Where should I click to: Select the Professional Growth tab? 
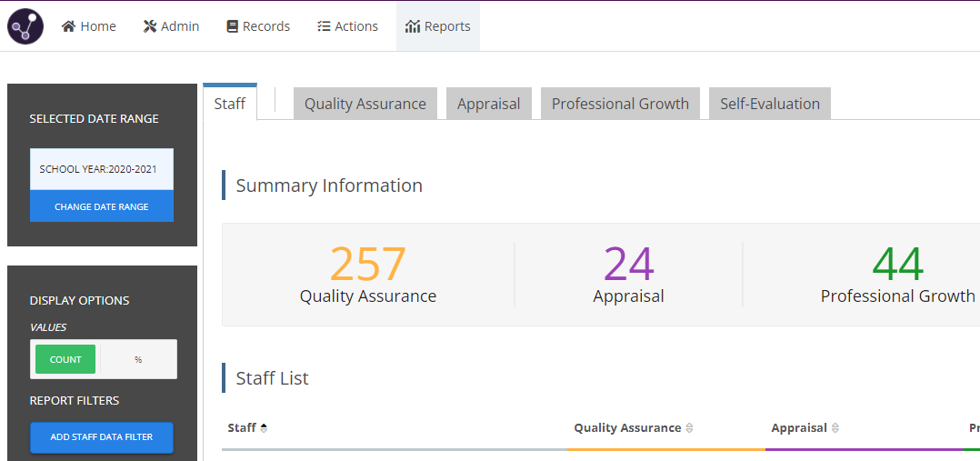coord(620,104)
